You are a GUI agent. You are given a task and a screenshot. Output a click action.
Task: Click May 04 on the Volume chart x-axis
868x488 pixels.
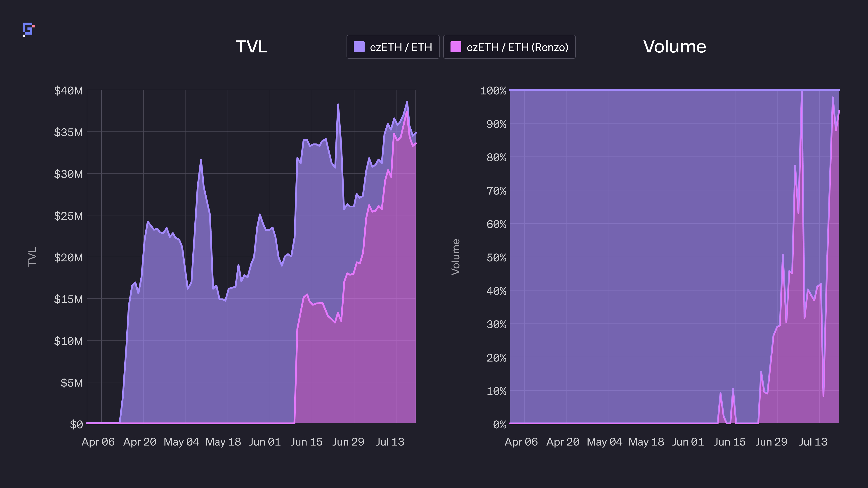click(x=605, y=441)
